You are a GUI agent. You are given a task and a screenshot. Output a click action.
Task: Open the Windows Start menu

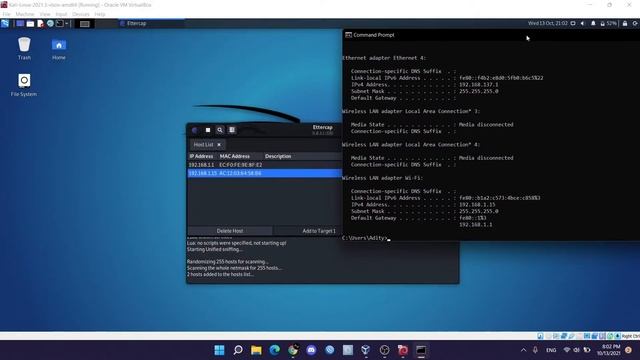coord(219,350)
